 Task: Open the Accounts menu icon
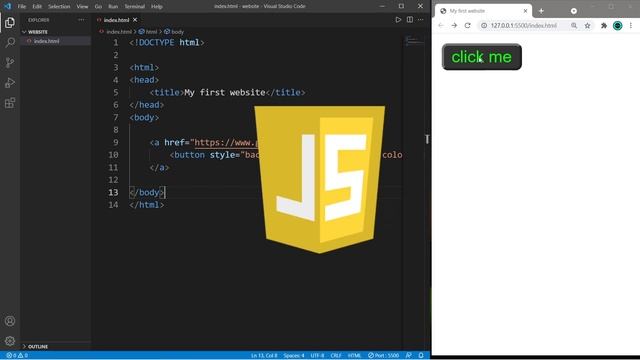click(10, 321)
